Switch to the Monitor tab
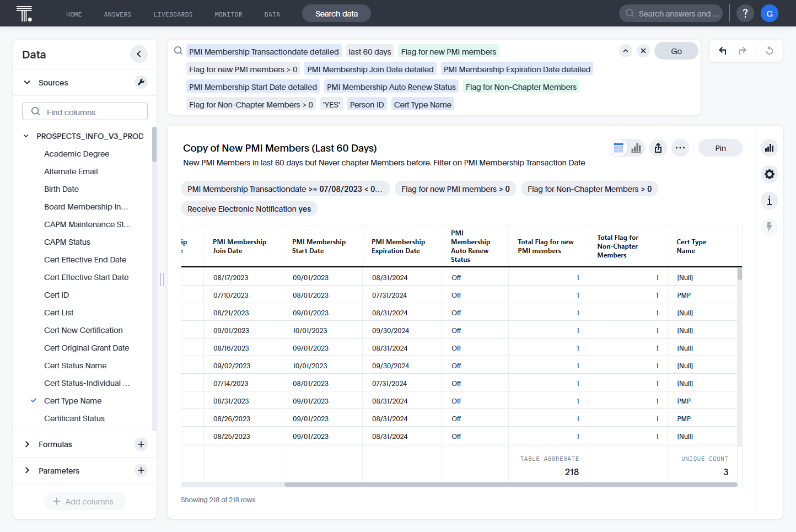Viewport: 796px width, 532px height. pyautogui.click(x=228, y=14)
